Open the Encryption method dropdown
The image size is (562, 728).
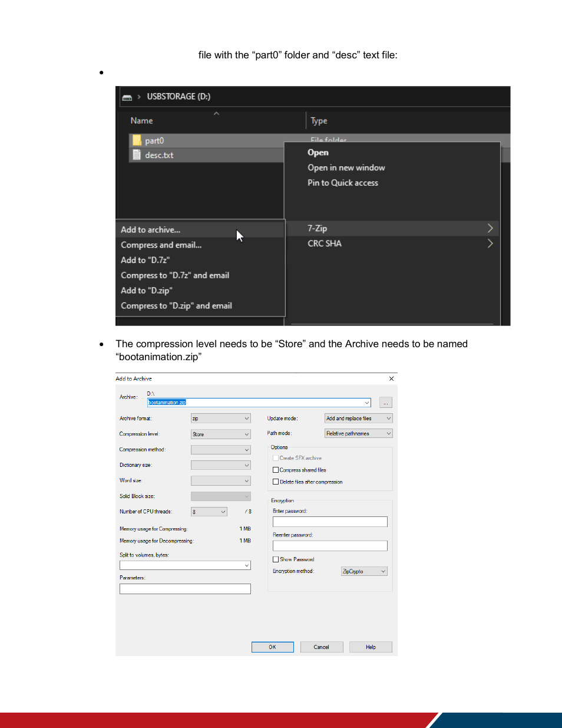pos(364,571)
